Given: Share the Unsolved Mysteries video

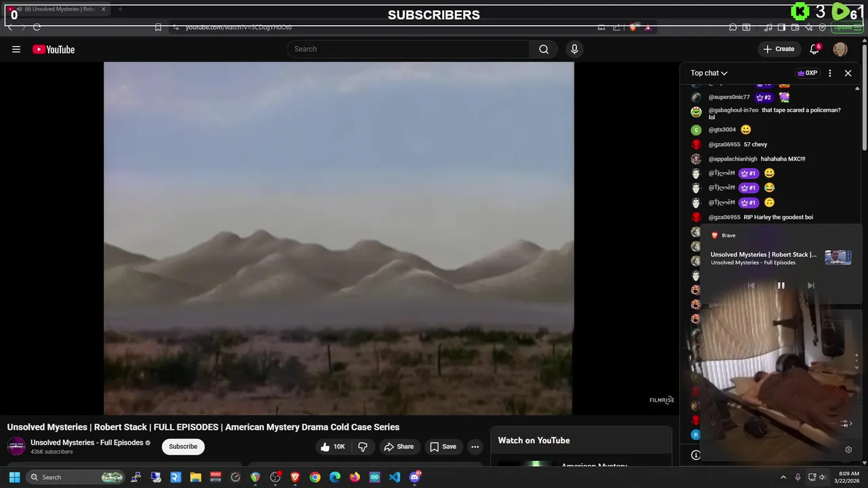Looking at the screenshot, I should click(x=399, y=447).
